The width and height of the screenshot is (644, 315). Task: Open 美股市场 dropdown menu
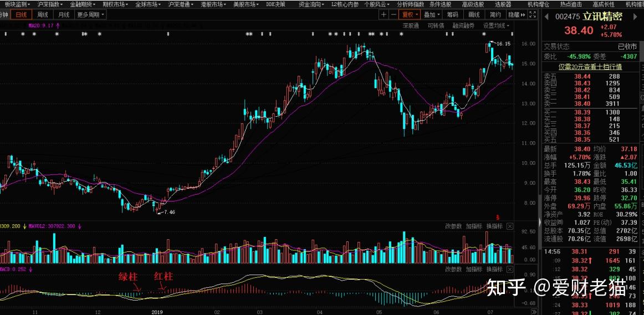click(247, 4)
